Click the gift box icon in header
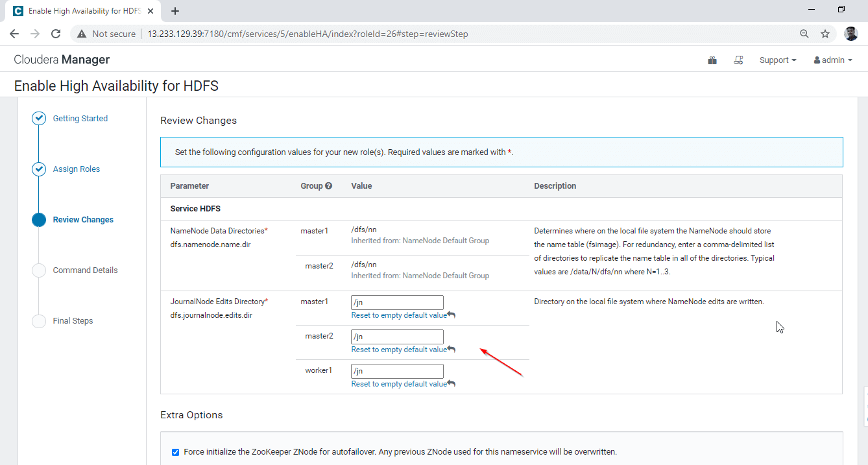Screen dimensions: 868x465 click(x=712, y=60)
